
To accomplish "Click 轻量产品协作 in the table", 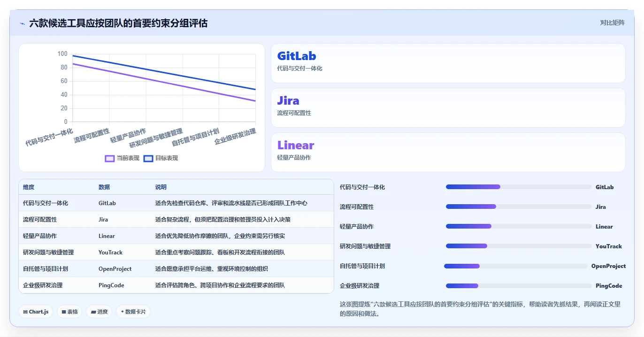I will (x=40, y=236).
